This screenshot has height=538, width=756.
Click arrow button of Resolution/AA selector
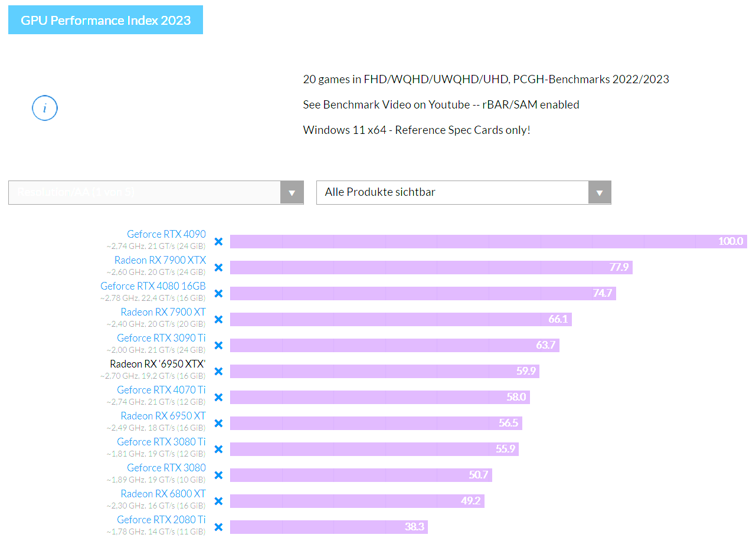click(292, 193)
